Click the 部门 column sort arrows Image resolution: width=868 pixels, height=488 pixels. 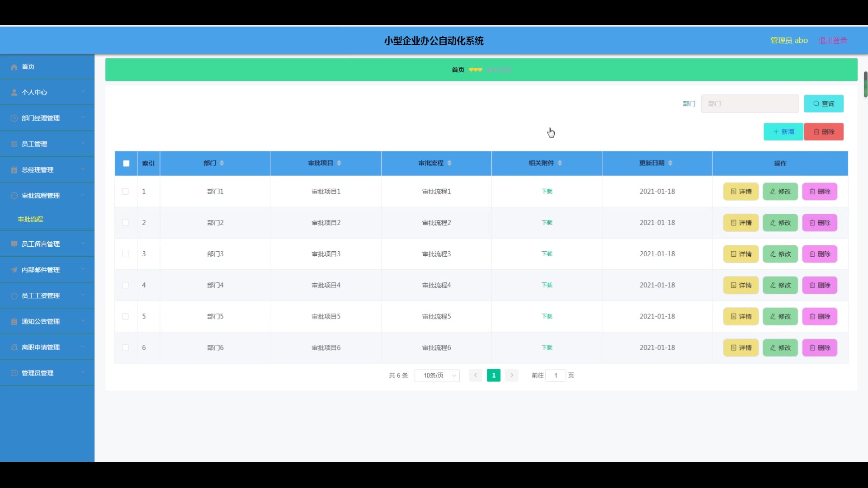coord(222,163)
